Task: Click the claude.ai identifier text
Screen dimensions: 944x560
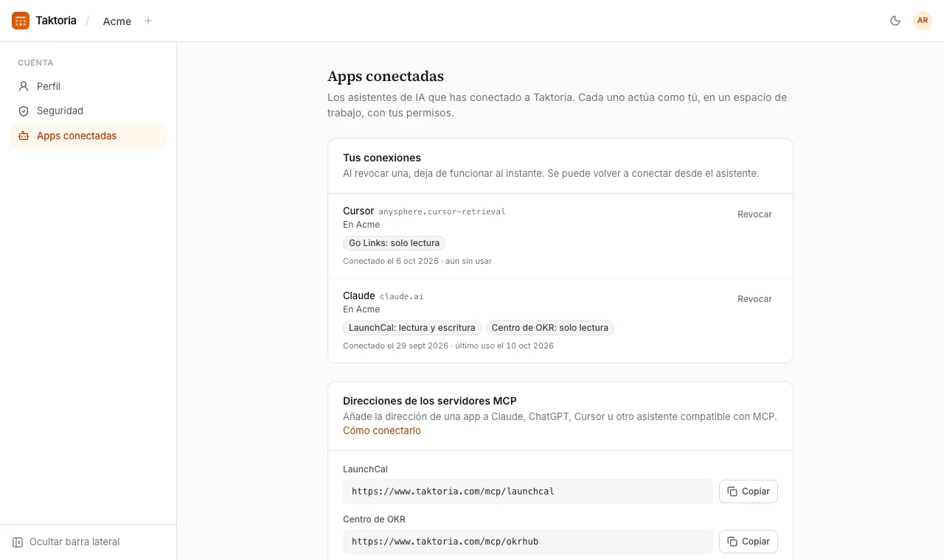Action: pos(402,296)
